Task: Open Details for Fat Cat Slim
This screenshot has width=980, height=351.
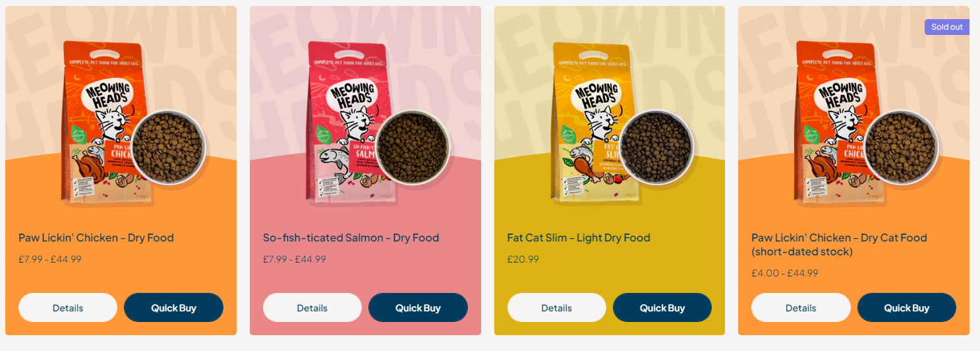Action: (557, 307)
